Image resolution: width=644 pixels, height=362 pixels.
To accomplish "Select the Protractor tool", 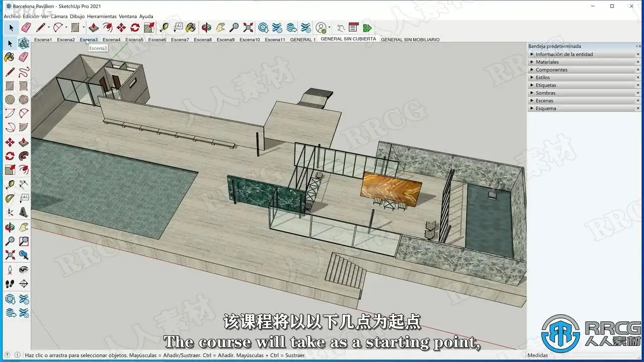I will point(10,199).
